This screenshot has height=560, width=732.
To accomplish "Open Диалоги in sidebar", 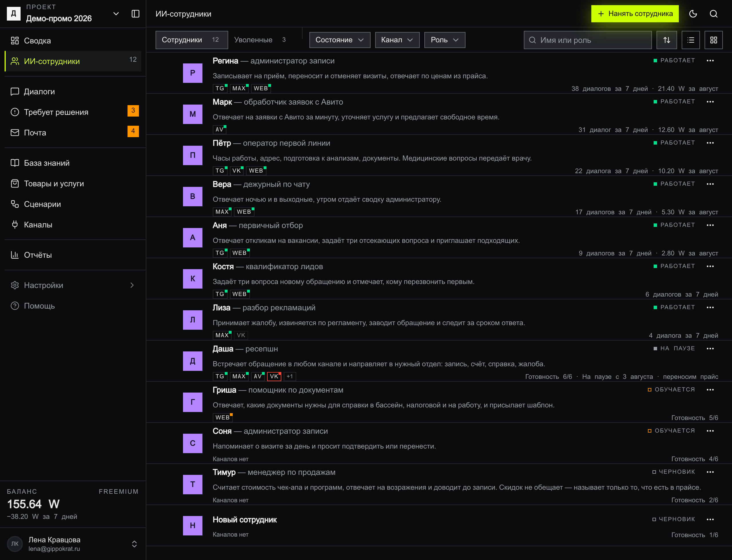I will (73, 92).
